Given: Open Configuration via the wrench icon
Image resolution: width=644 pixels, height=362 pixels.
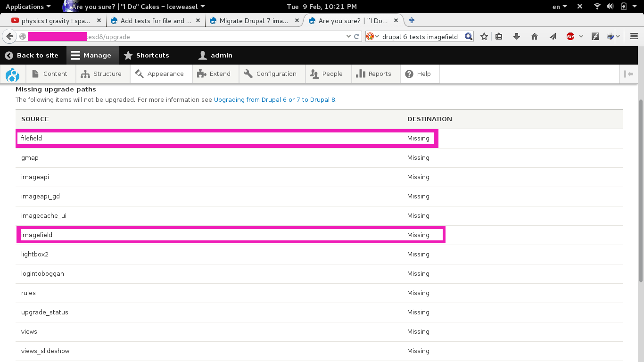Looking at the screenshot, I should coord(247,74).
